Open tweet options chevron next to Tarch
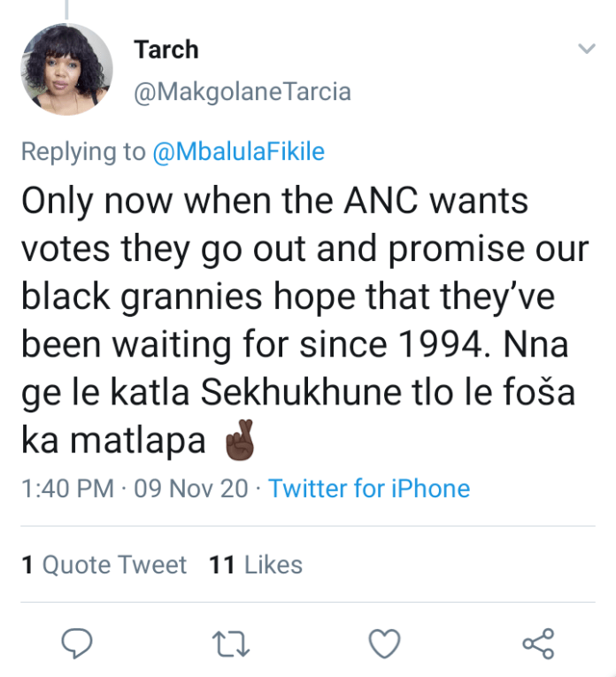 pos(586,49)
